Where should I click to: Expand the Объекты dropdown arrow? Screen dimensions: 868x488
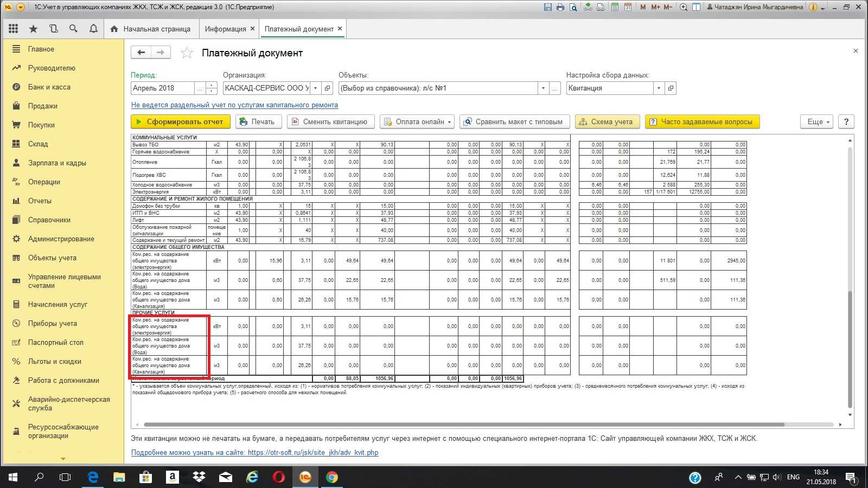pyautogui.click(x=543, y=88)
